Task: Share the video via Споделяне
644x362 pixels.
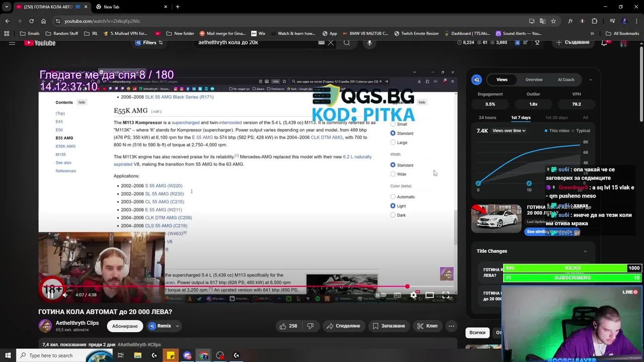Action: click(x=343, y=326)
